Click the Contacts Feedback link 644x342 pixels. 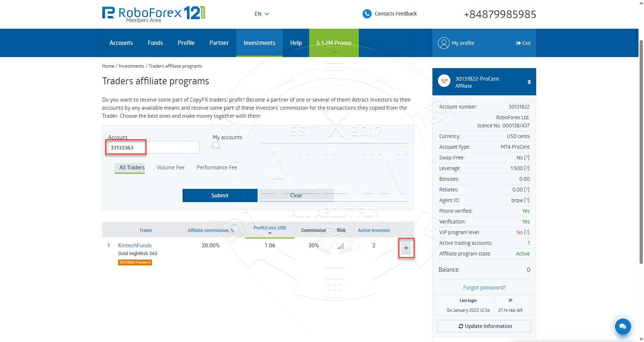[x=396, y=14]
